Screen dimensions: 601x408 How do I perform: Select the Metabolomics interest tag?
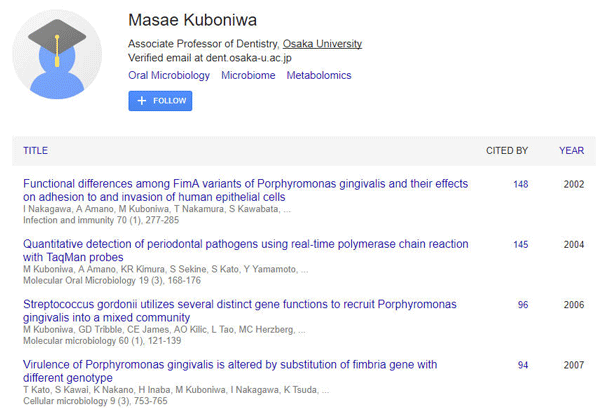(319, 75)
